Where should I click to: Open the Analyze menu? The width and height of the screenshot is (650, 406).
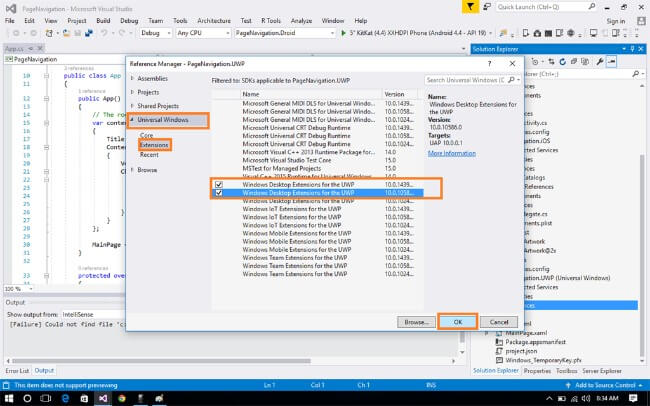[x=301, y=21]
